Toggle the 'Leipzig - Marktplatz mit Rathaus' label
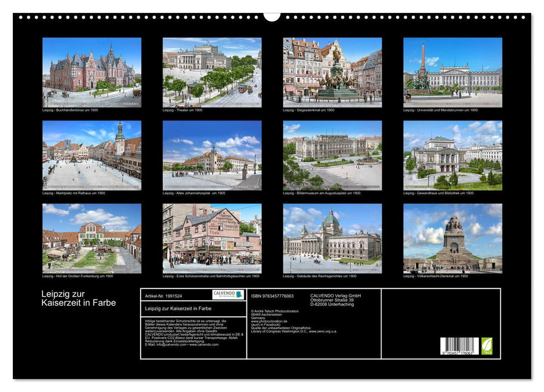 click(x=73, y=193)
